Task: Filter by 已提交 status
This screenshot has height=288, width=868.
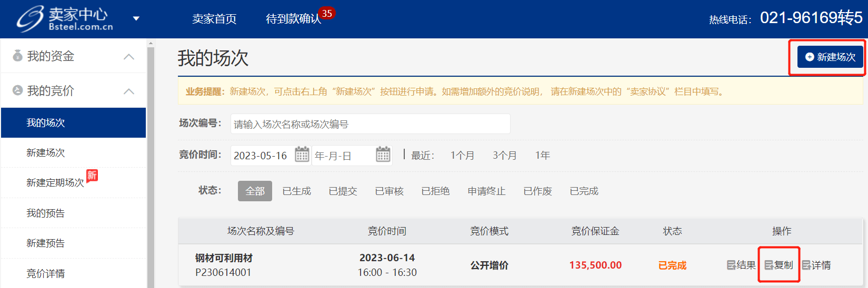Action: (x=343, y=191)
